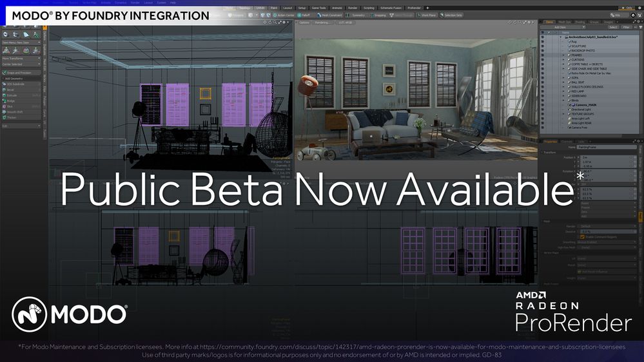
Task: Click the Edit section header in toolbox
Action: click(x=21, y=126)
